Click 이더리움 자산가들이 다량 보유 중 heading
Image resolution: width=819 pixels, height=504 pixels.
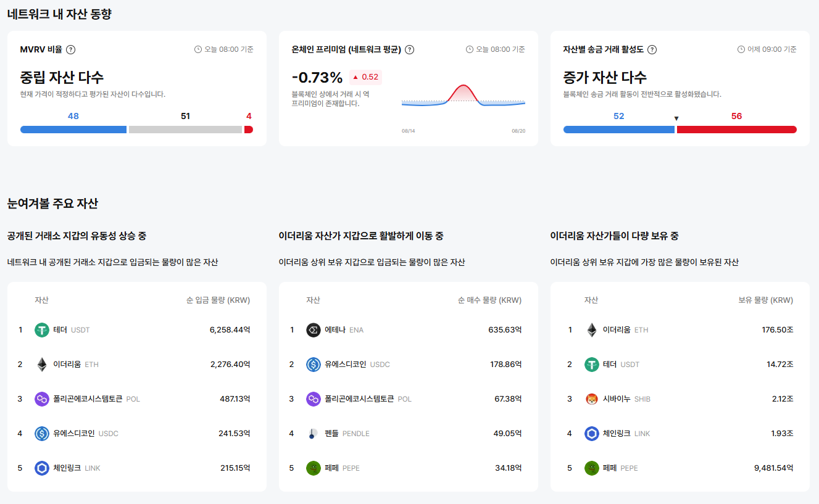(615, 236)
